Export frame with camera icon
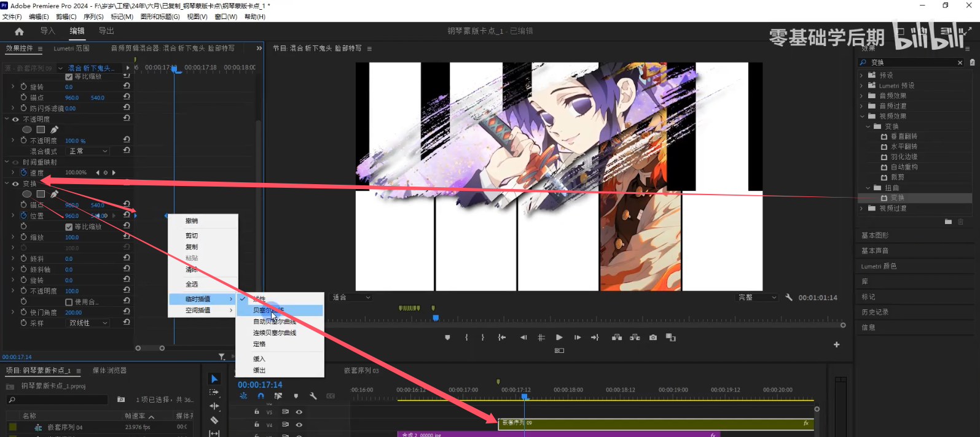Screen dimensions: 980x437 tap(653, 338)
